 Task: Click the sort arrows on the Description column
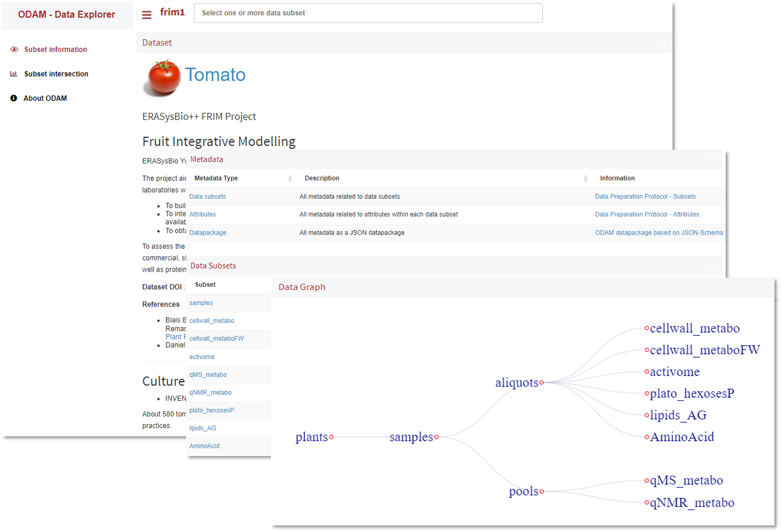point(587,178)
